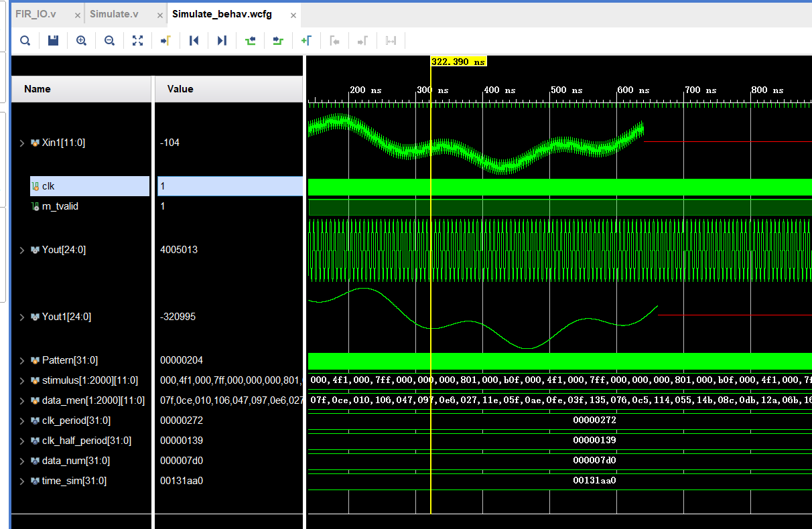Expand the stimulus[1:2000][11:0] array
This screenshot has height=529, width=812.
coord(21,380)
